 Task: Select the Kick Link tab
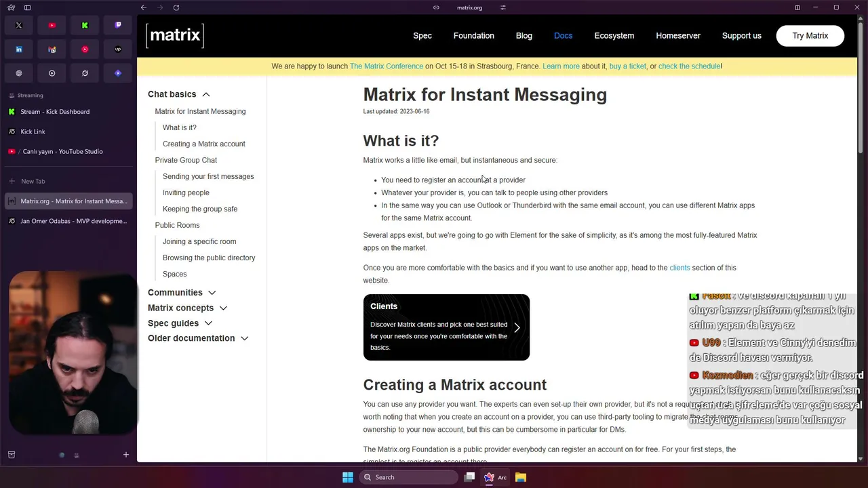tap(68, 131)
